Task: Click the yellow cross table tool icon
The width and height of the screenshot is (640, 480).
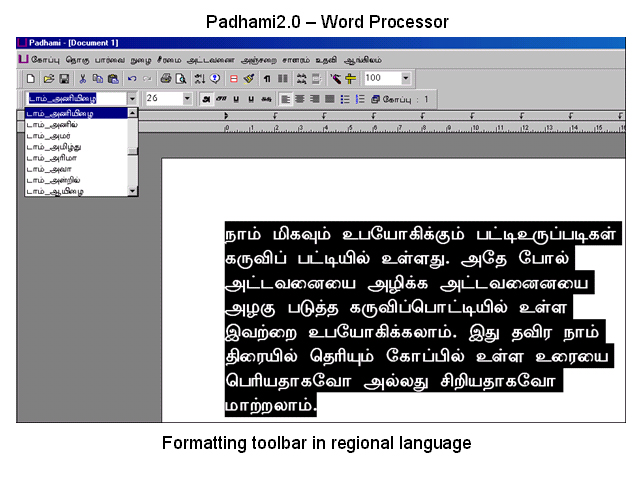Action: tap(351, 78)
